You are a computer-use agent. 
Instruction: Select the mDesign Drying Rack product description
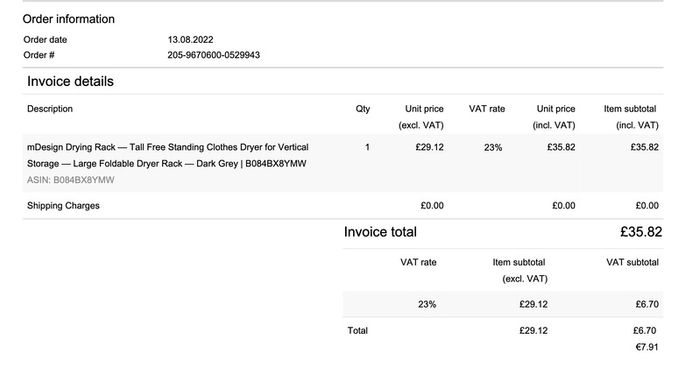click(x=168, y=155)
